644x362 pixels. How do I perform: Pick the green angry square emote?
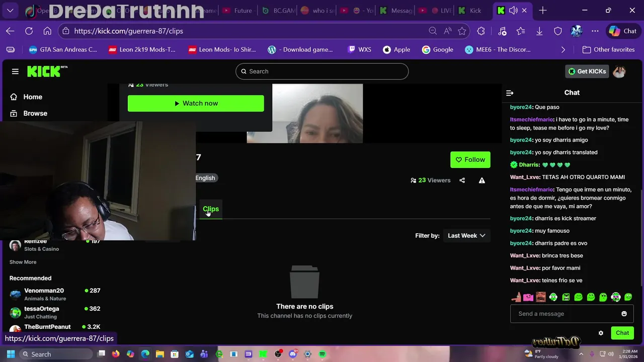[566, 297]
